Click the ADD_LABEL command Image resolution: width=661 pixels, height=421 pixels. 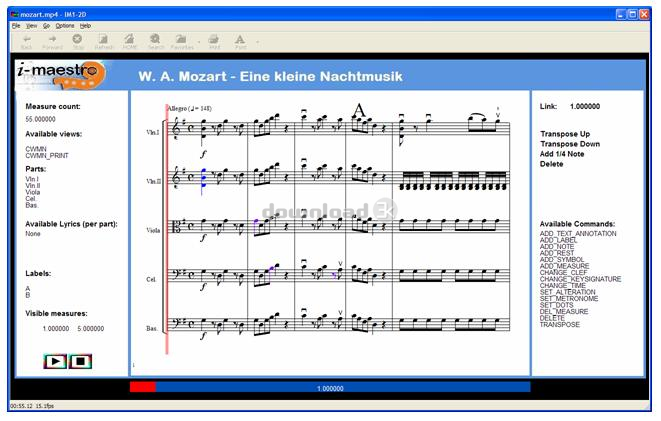coord(559,240)
